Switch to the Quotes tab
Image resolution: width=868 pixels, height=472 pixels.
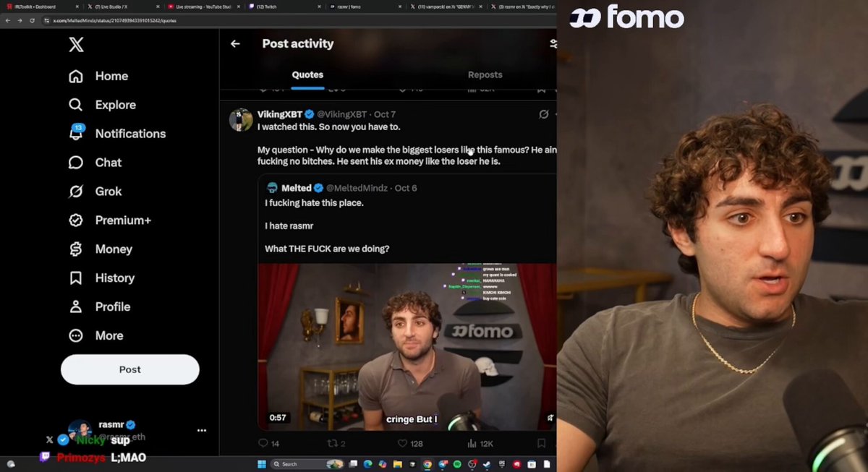pyautogui.click(x=307, y=74)
